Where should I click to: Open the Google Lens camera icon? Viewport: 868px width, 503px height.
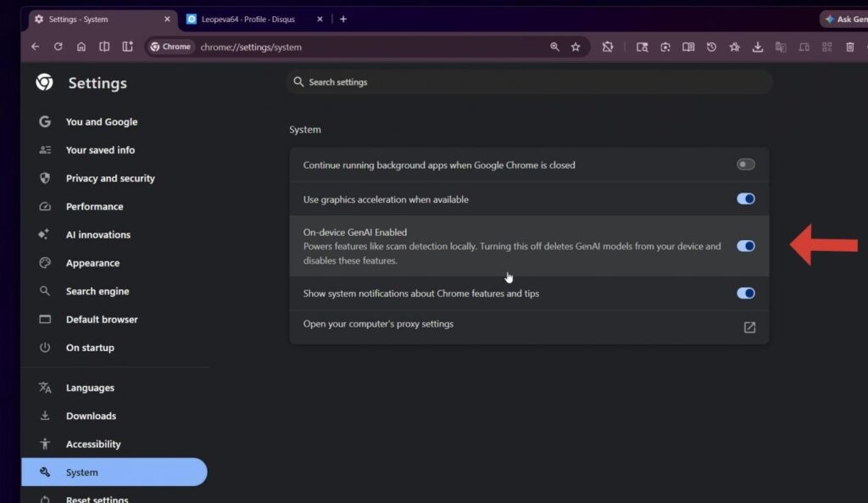665,47
